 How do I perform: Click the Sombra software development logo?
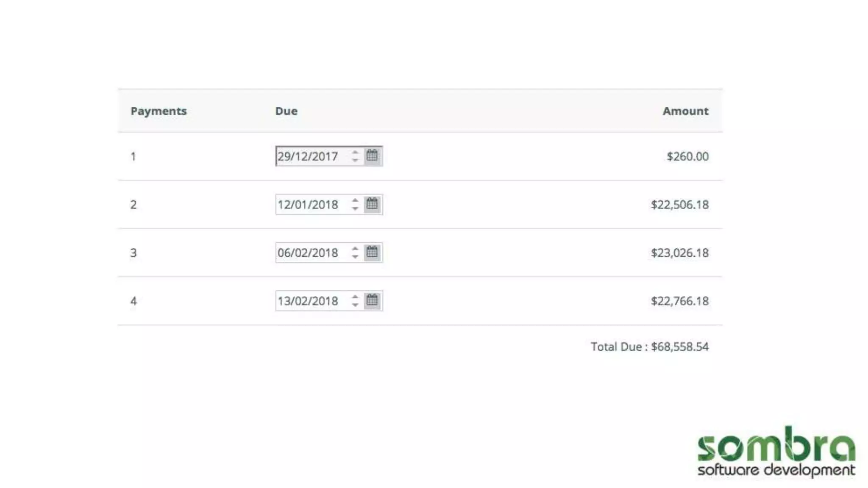pos(776,452)
